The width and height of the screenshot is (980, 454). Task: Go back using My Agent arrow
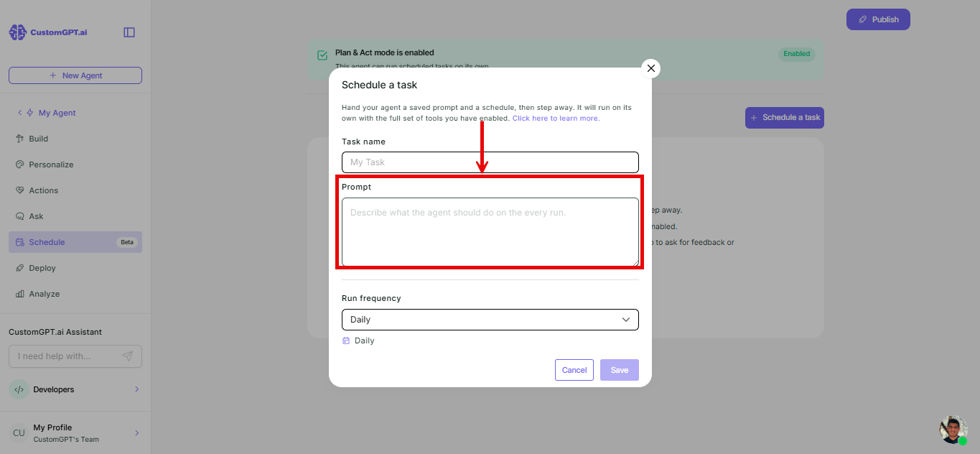[20, 113]
